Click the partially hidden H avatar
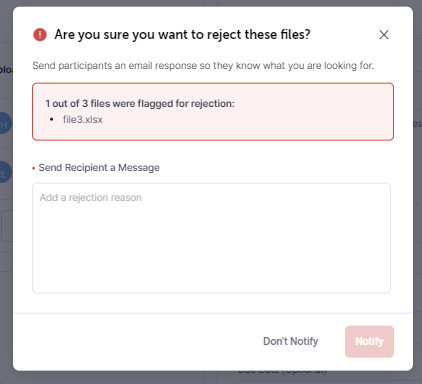422x384 pixels. pyautogui.click(x=5, y=124)
